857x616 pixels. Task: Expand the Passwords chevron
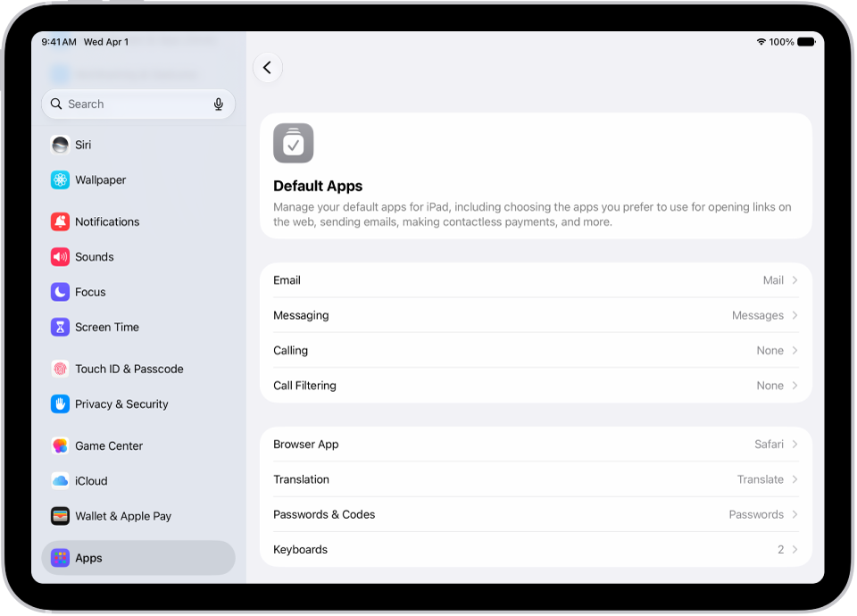pyautogui.click(x=795, y=514)
